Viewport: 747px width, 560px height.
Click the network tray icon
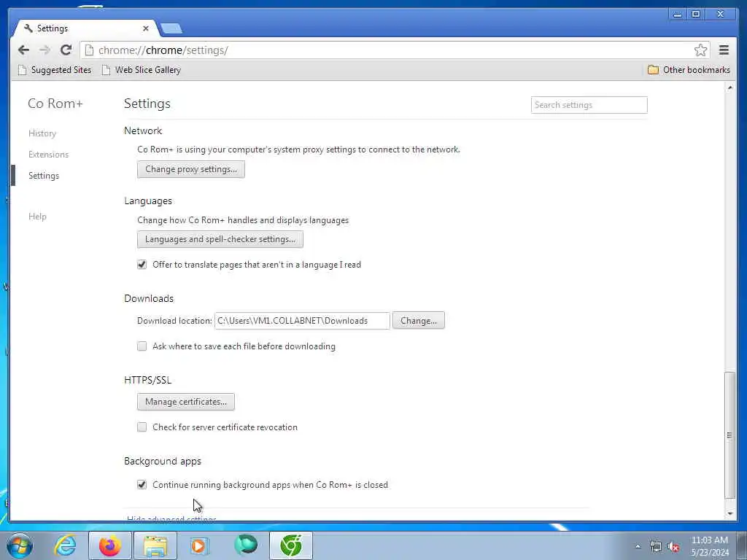656,547
